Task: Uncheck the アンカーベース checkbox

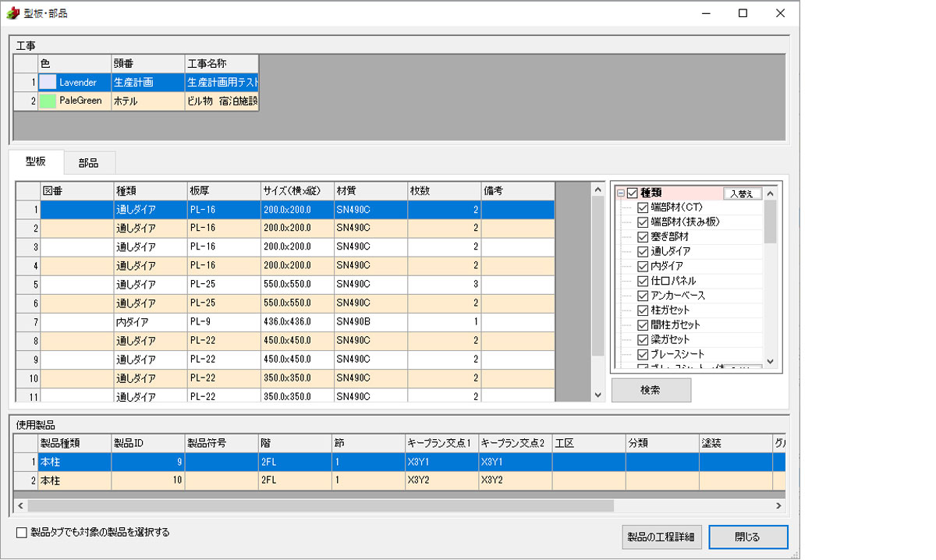Action: 643,296
